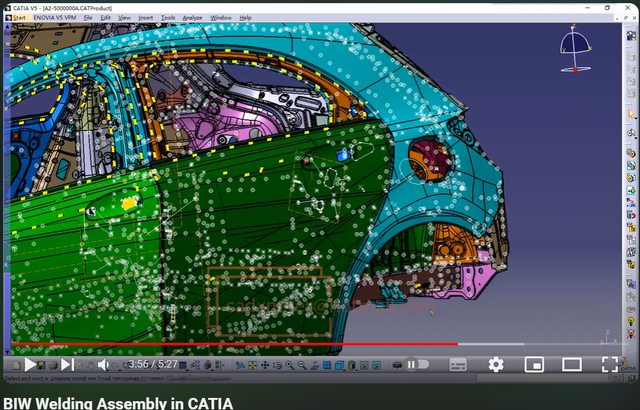Open YouTube player settings gear

click(495, 365)
